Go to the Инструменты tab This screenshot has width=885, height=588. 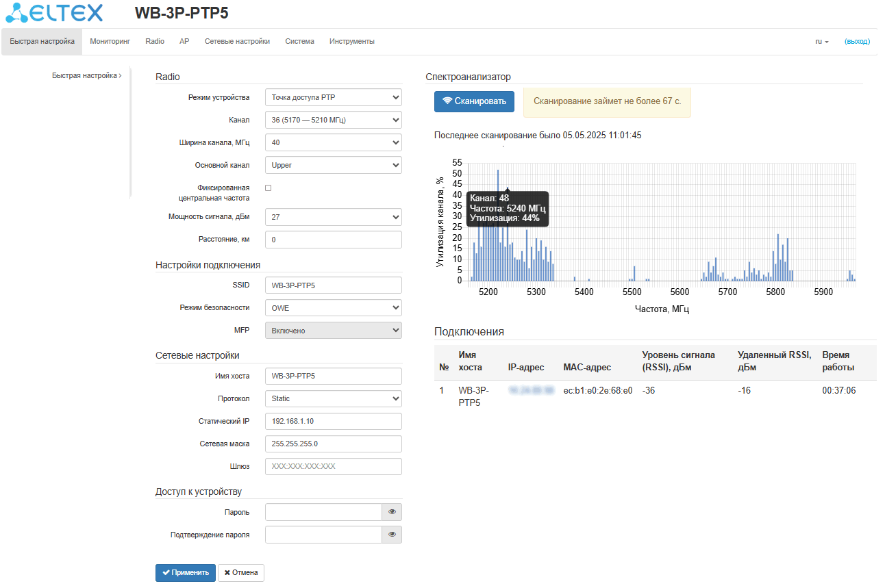[351, 41]
